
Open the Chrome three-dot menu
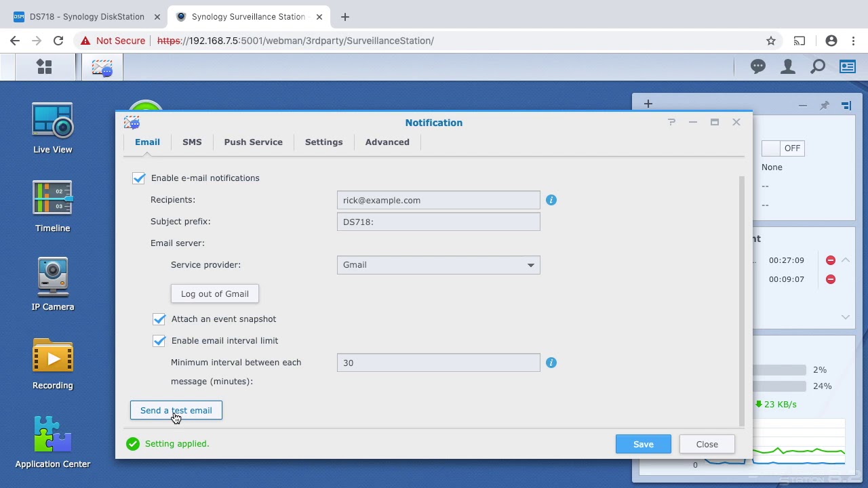pos(853,41)
